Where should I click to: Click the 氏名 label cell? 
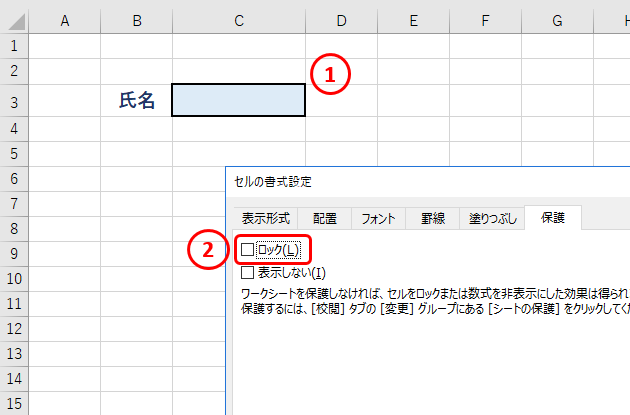pyautogui.click(x=137, y=100)
